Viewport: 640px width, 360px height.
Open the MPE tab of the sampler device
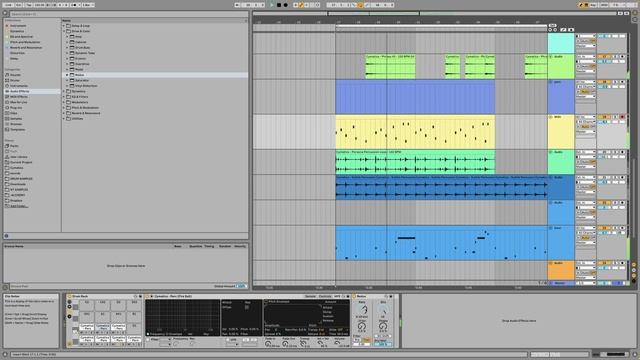pyautogui.click(x=337, y=296)
